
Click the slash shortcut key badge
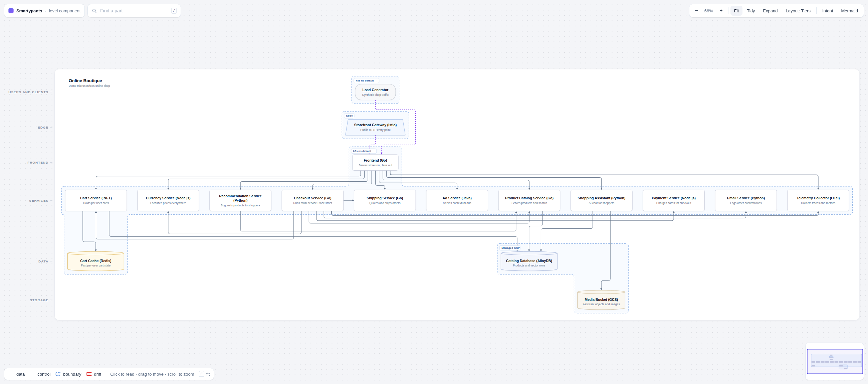click(x=174, y=11)
